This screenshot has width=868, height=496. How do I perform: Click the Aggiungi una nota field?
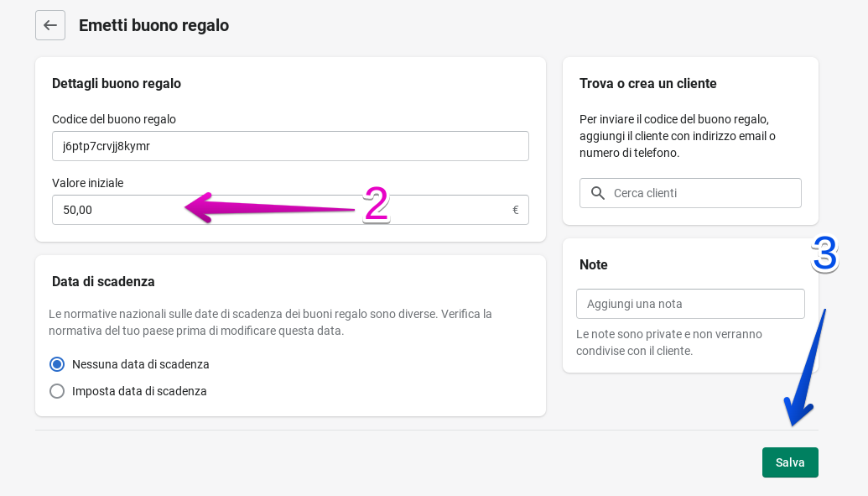coord(690,304)
